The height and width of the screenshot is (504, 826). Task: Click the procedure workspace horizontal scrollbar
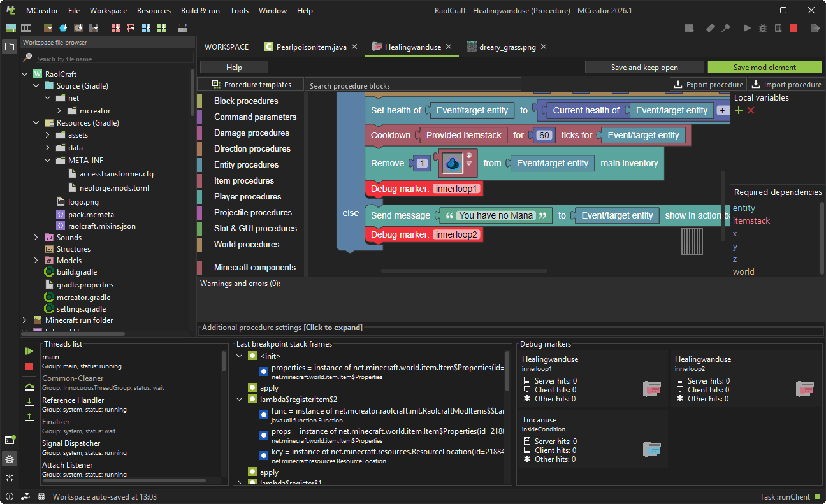(x=463, y=271)
